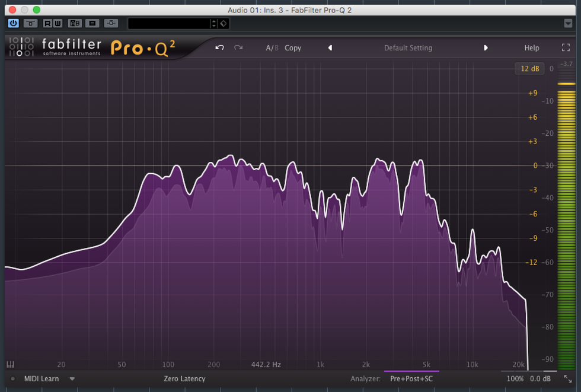Click the 10k frequency label
Viewport: 581px width, 392px height.
click(x=472, y=365)
